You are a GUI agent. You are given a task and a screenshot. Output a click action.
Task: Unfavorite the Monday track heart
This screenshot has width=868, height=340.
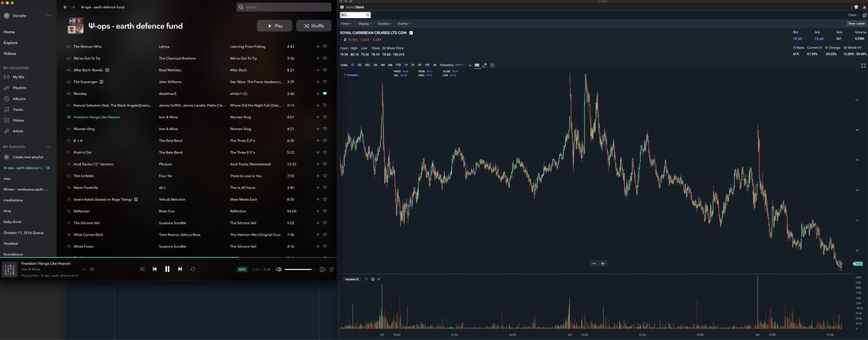(325, 93)
